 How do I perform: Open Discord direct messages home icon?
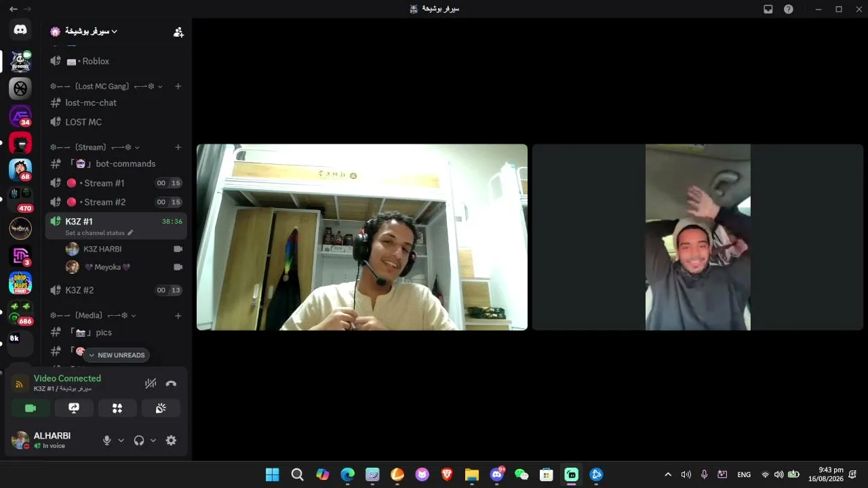point(20,30)
